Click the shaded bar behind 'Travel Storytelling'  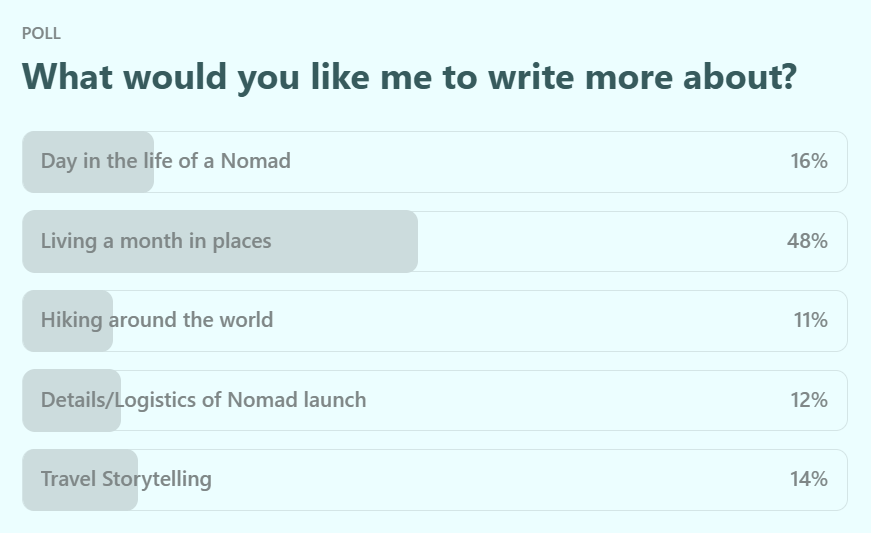pyautogui.click(x=80, y=480)
